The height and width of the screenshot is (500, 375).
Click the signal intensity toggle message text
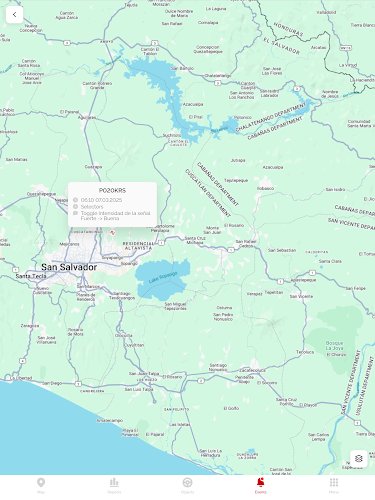(115, 216)
